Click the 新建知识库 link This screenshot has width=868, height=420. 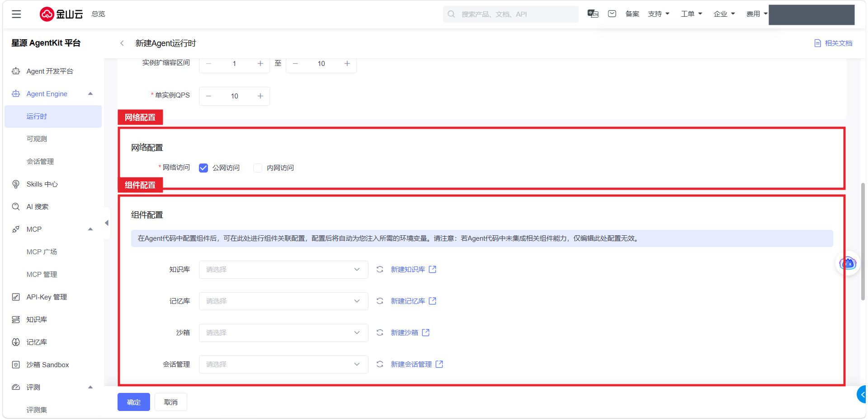click(x=413, y=270)
